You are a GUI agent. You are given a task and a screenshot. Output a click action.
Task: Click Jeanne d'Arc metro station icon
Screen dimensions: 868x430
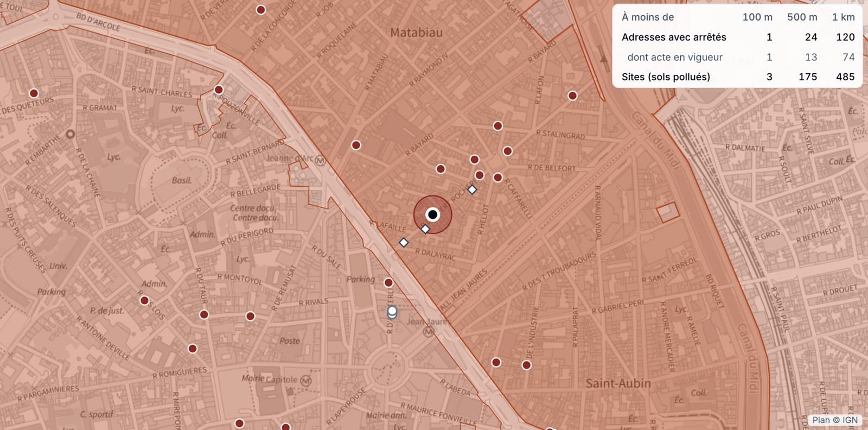(x=320, y=160)
